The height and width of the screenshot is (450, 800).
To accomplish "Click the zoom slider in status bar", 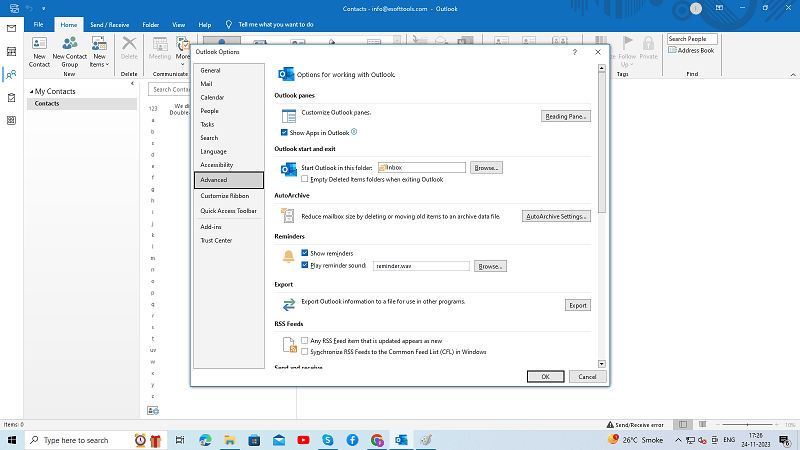I will tap(748, 424).
